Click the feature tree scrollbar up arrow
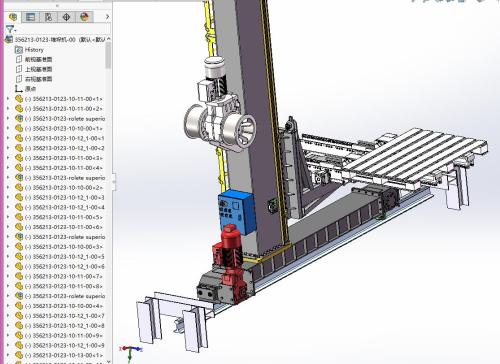Image resolution: width=500 pixels, height=364 pixels. coord(109,39)
